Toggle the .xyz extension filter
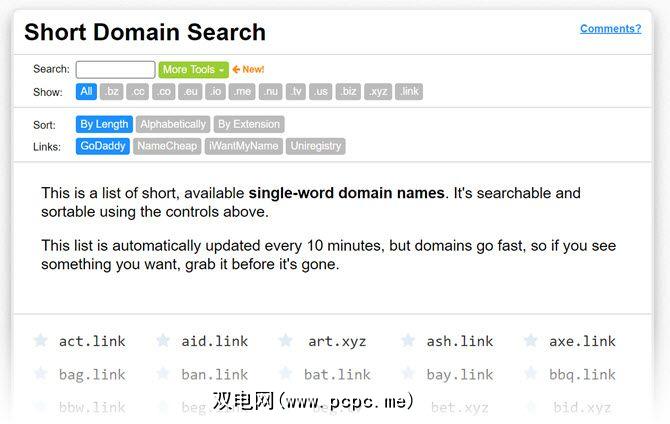 click(x=378, y=92)
